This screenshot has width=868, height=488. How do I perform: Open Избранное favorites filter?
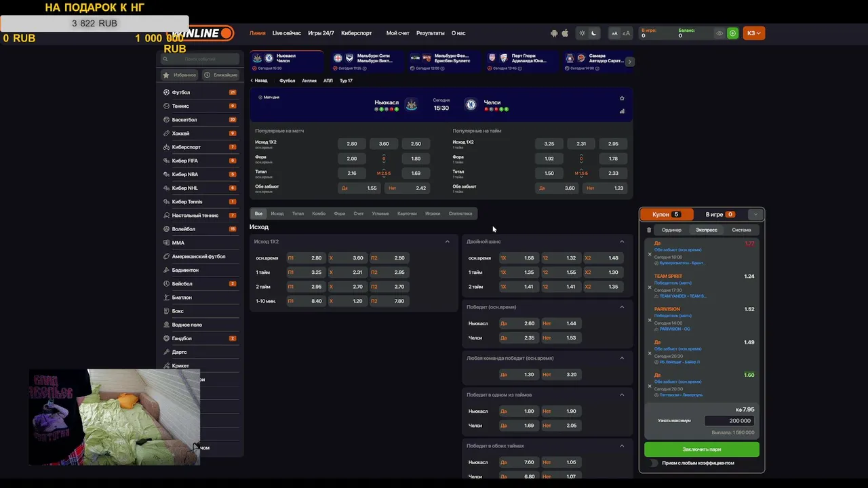(x=180, y=75)
